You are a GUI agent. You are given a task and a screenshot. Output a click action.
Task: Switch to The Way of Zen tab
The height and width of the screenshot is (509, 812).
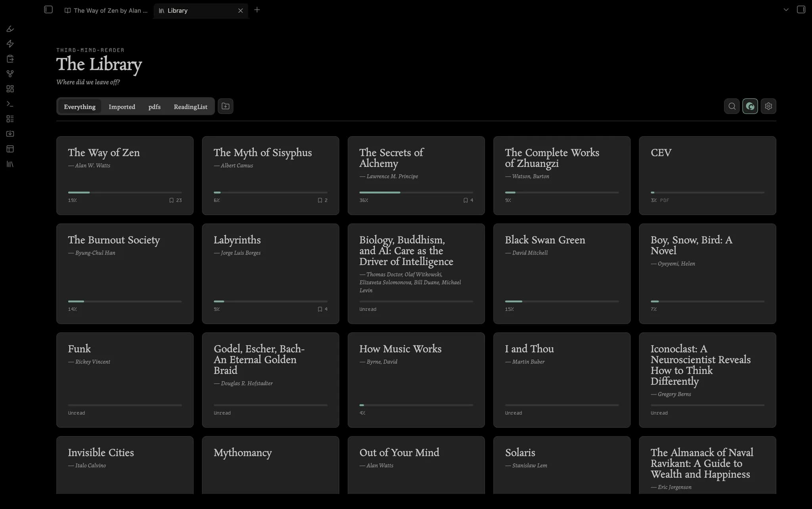106,11
